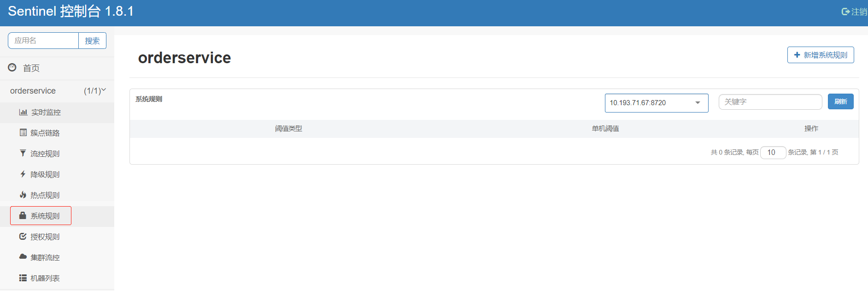This screenshot has width=868, height=291.
Task: Click the 新增系统规则 button
Action: (x=821, y=55)
